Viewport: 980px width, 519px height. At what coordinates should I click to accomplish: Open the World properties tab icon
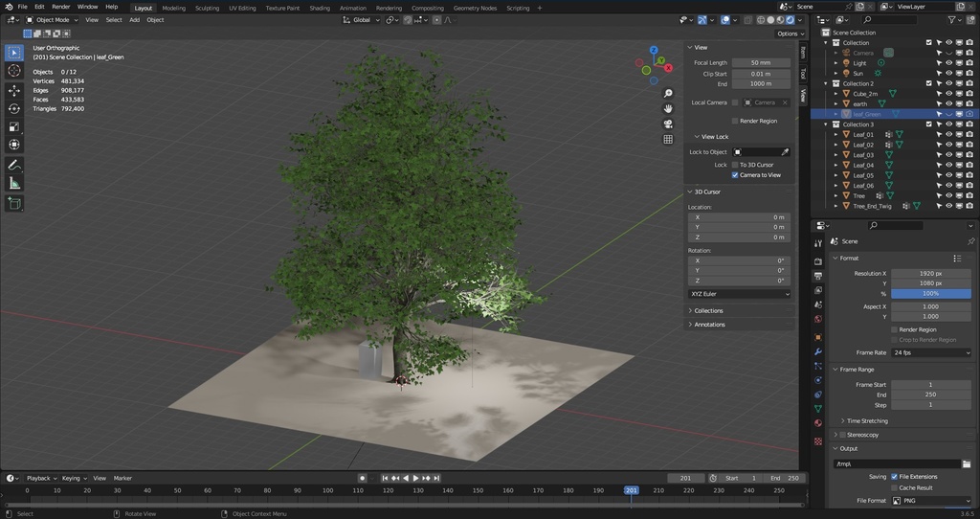tap(818, 319)
